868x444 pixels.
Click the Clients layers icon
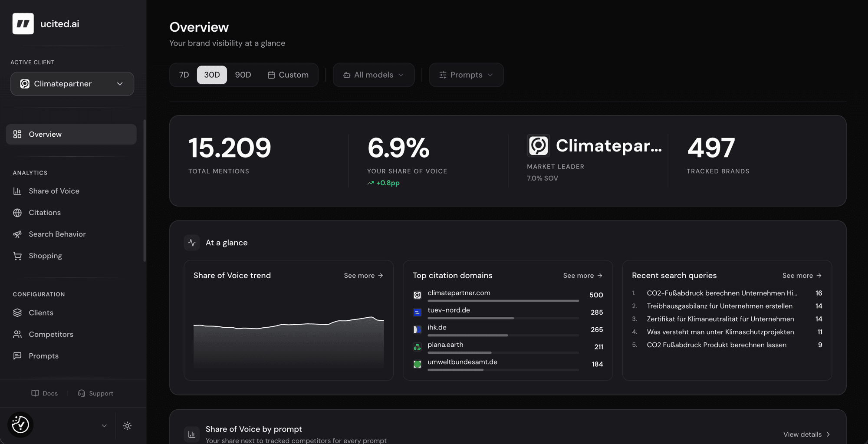(x=17, y=312)
